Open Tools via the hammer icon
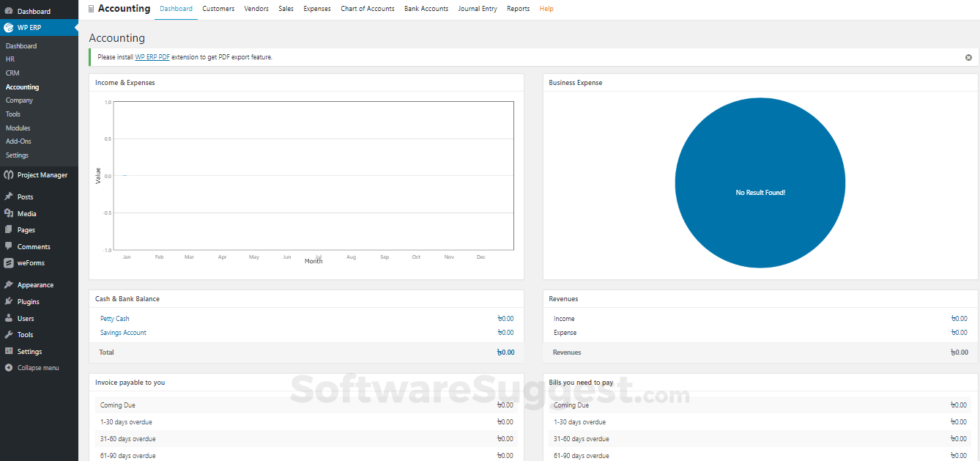Screen dimensions: 980x461 coord(7,334)
